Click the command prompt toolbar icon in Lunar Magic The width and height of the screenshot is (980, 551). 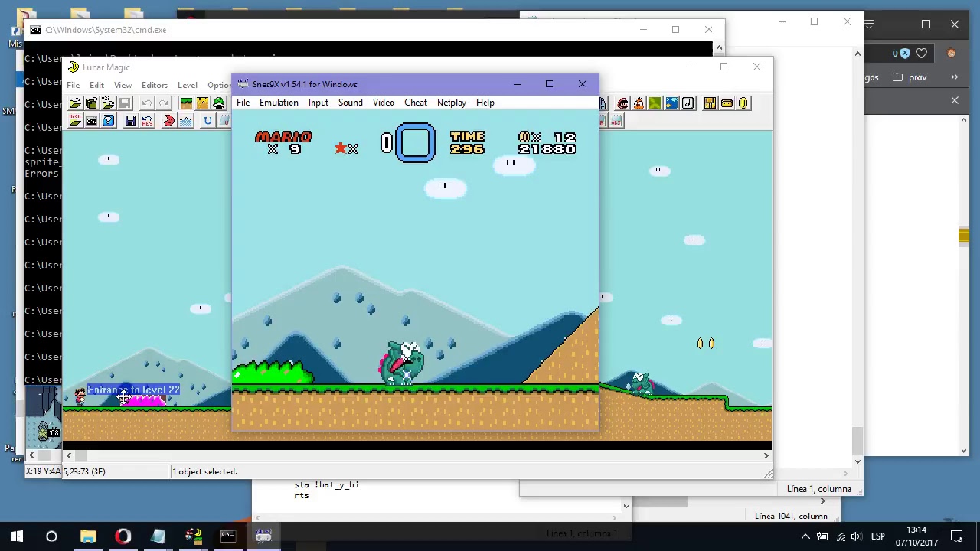(92, 121)
